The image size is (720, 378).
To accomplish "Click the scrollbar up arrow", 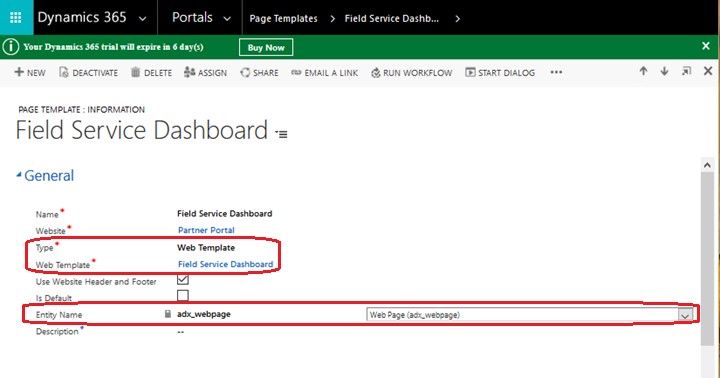I will [707, 165].
